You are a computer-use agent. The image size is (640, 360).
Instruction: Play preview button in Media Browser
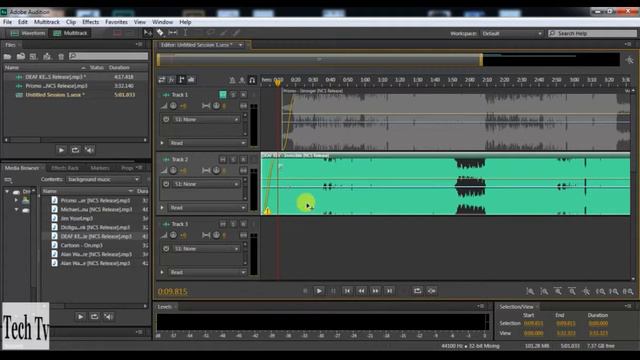tap(80, 316)
